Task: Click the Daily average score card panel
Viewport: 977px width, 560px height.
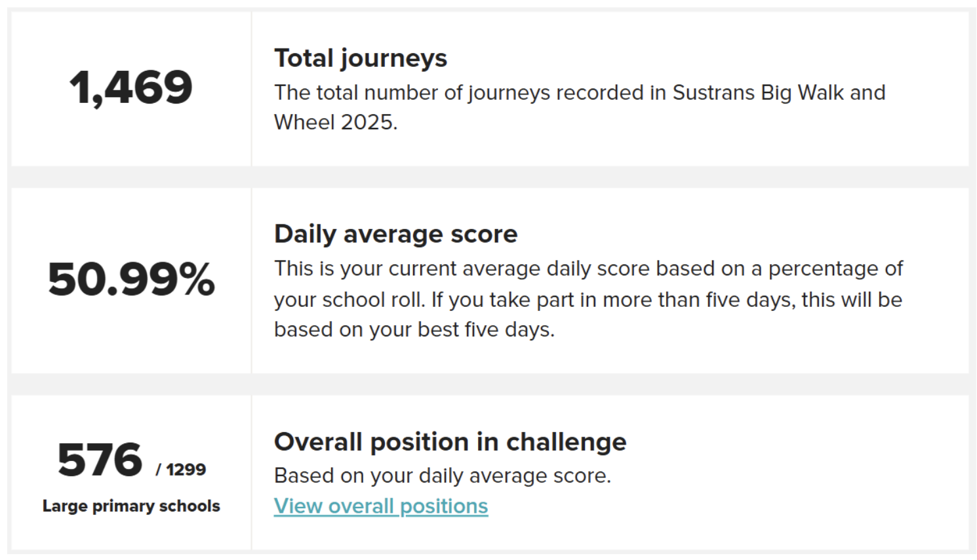Action: coord(490,281)
